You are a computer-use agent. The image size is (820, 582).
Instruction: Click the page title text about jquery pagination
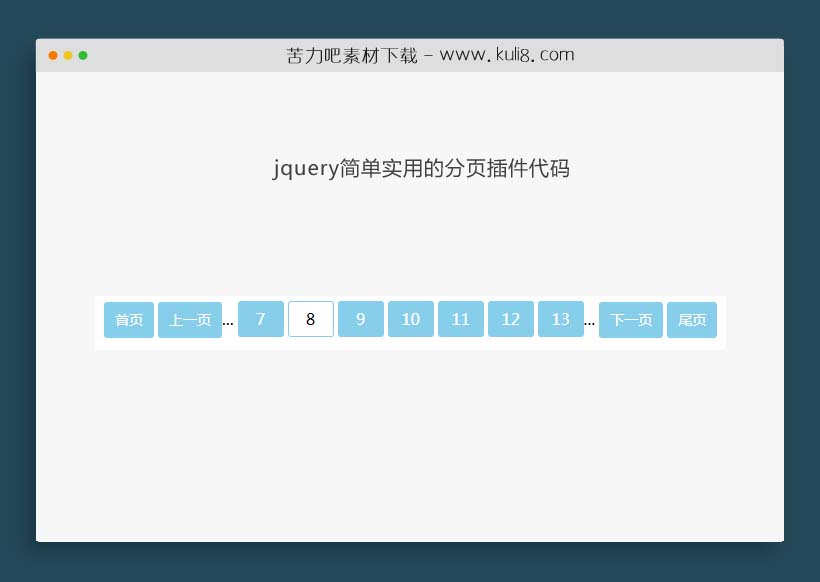(x=421, y=168)
